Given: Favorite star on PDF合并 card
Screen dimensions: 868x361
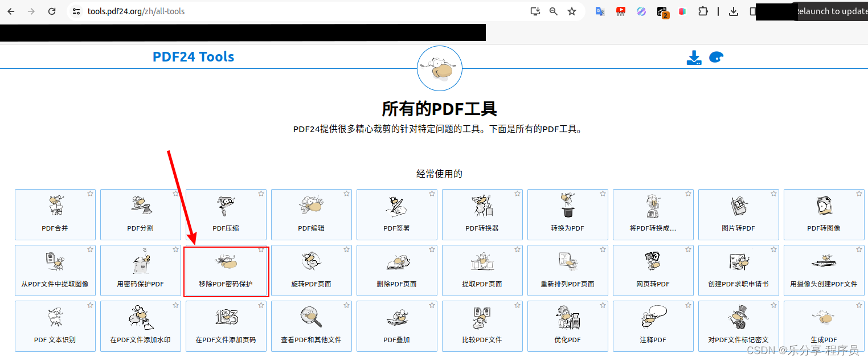Looking at the screenshot, I should pos(90,194).
